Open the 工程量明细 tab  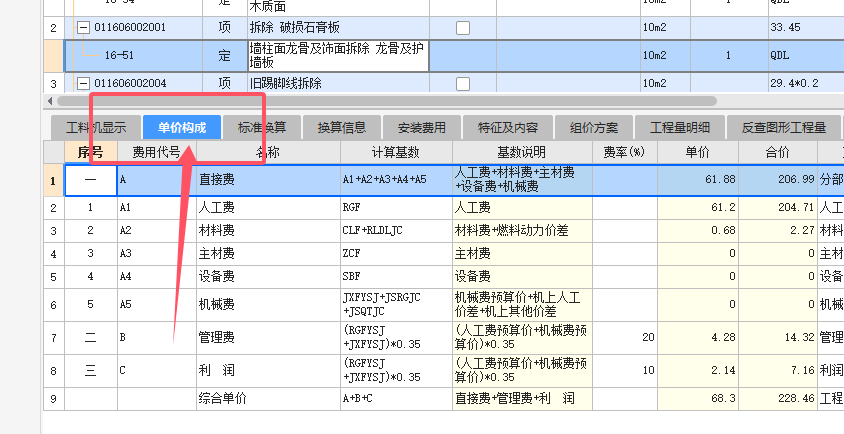click(x=680, y=128)
